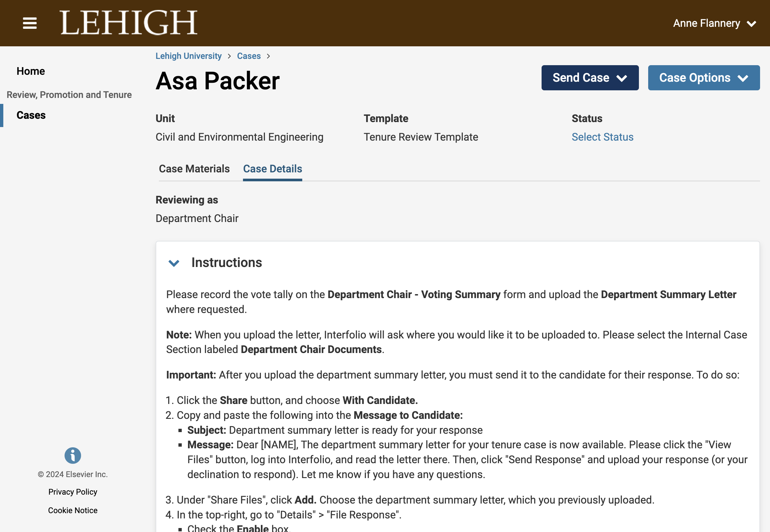The height and width of the screenshot is (532, 770).
Task: Open the Cases breadcrumb link
Action: [x=249, y=56]
